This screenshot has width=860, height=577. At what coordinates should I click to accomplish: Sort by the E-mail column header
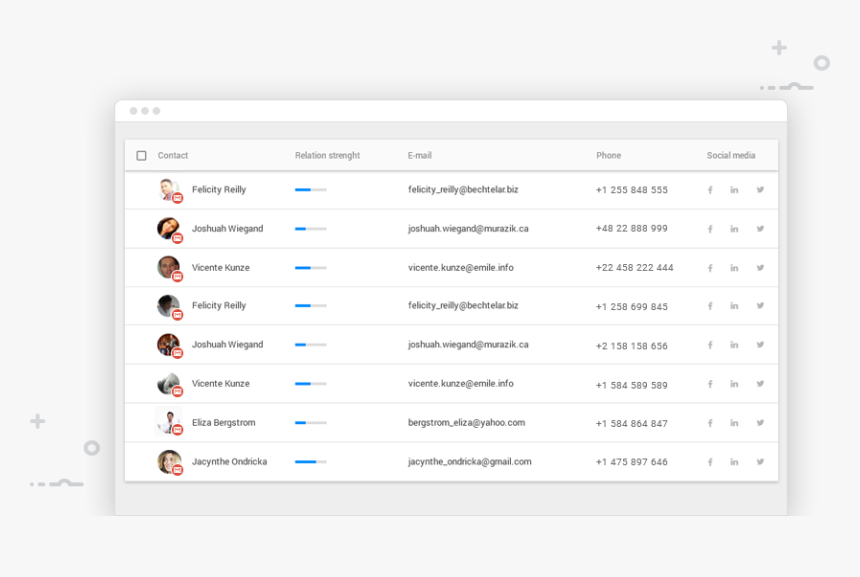click(417, 156)
